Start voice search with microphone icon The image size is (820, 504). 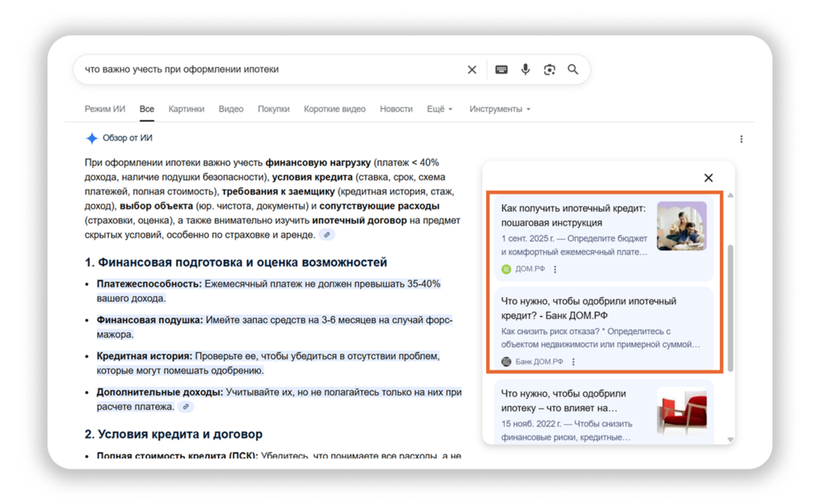525,70
